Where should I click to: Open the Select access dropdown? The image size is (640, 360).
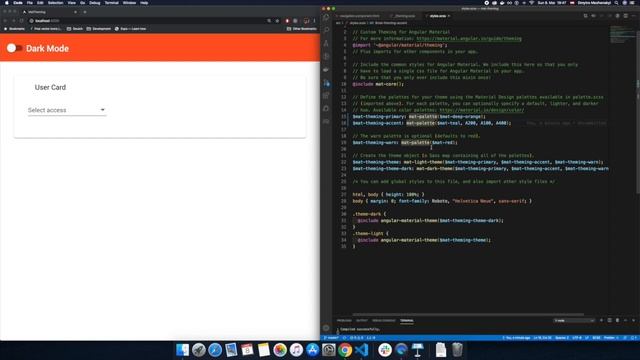pos(67,110)
